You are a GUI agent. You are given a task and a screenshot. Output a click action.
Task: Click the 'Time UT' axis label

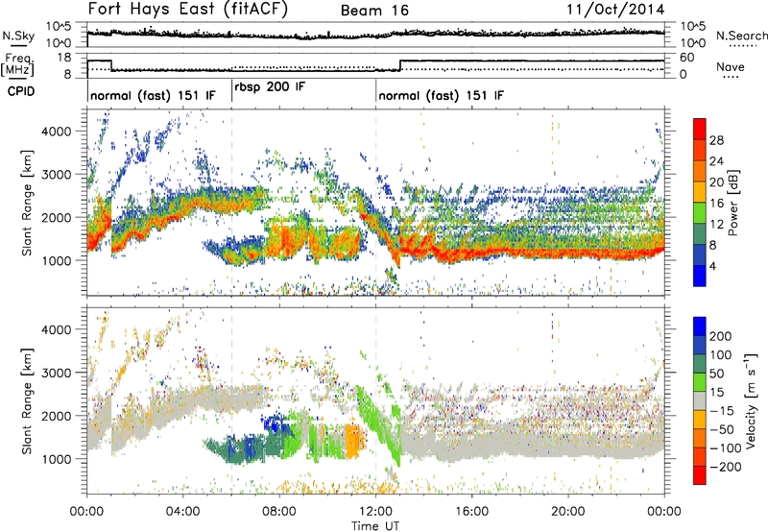click(x=375, y=526)
